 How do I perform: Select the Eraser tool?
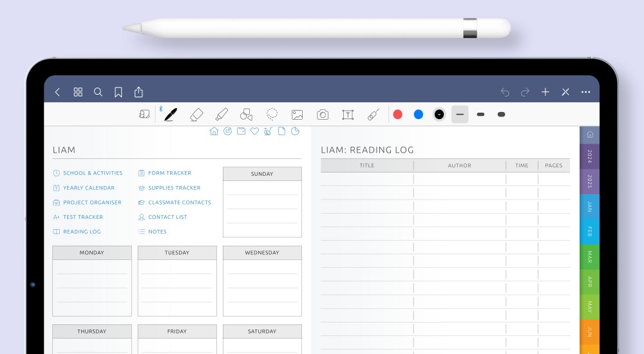click(196, 115)
